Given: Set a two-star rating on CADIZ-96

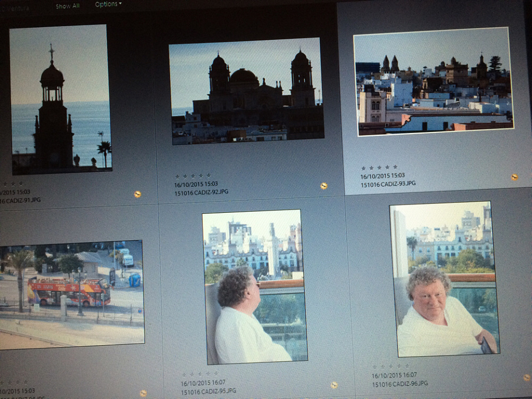Looking at the screenshot, I should pos(383,367).
